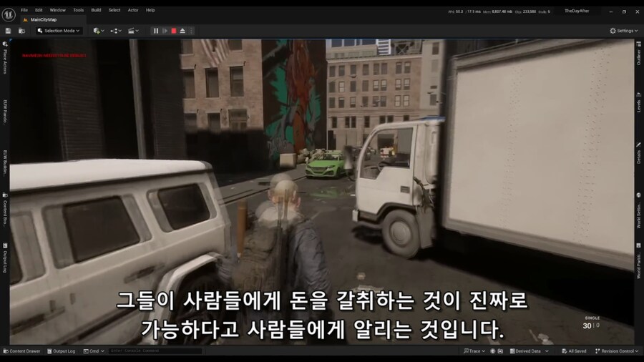
Task: Open the Tools menu
Action: [78, 10]
